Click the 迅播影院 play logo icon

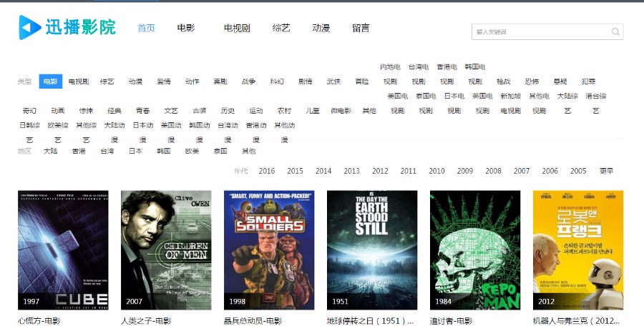click(x=30, y=27)
